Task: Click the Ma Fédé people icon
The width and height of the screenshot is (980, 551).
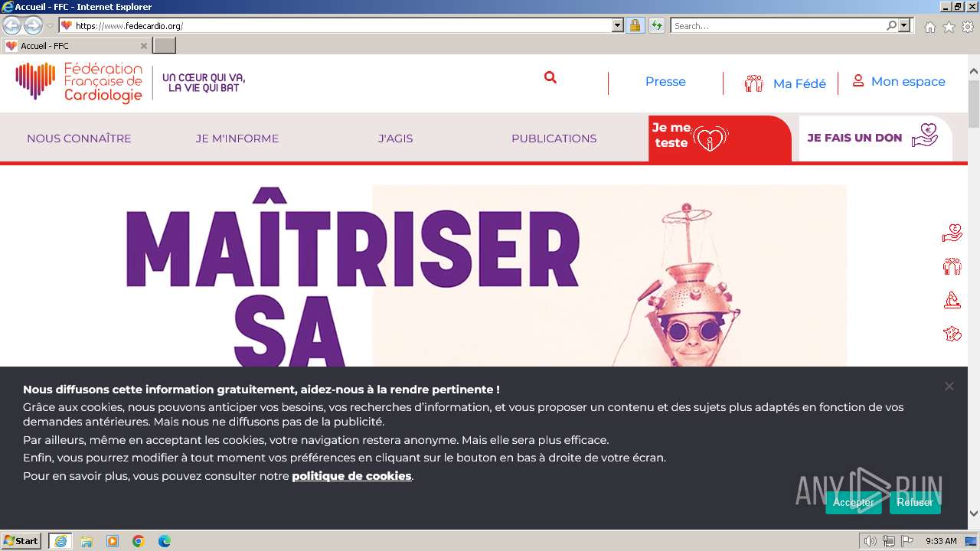Action: [754, 83]
